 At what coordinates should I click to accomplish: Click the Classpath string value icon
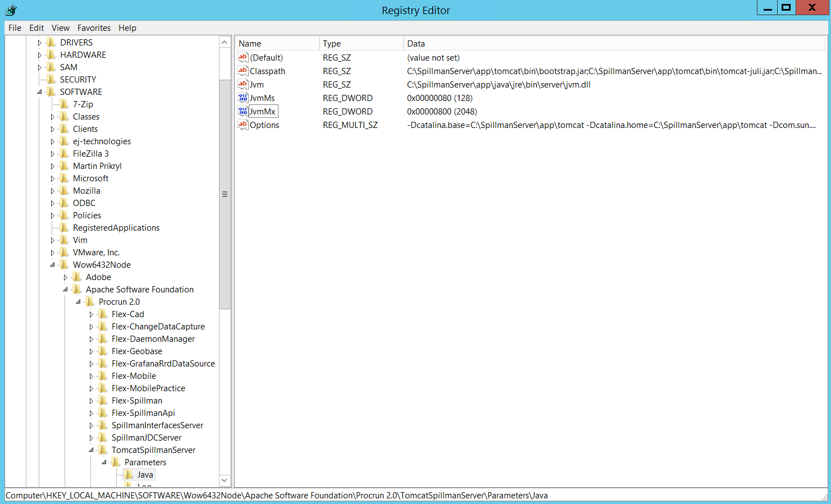click(x=243, y=71)
